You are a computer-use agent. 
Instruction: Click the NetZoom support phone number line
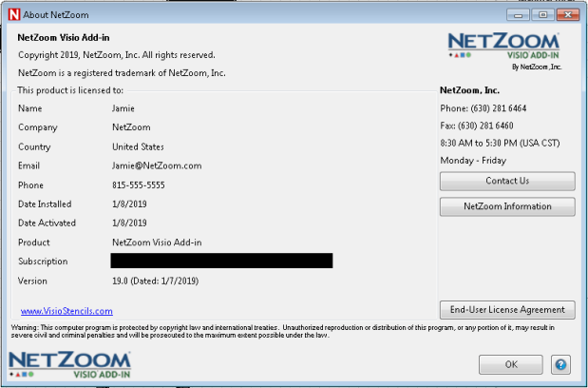tap(483, 108)
